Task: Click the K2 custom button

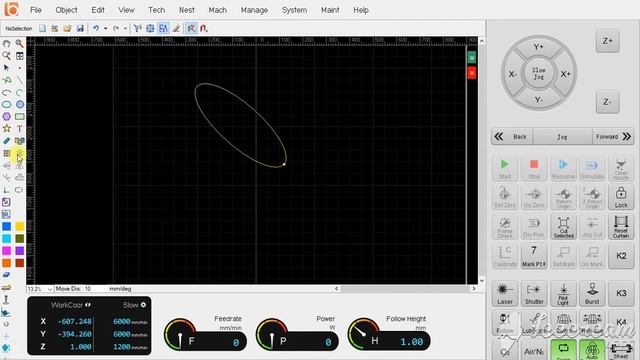Action: pos(621,256)
